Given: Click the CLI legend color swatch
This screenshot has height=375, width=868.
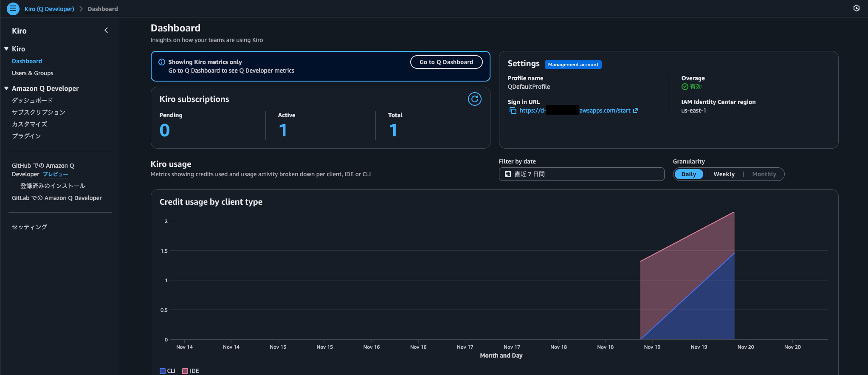Looking at the screenshot, I should pyautogui.click(x=163, y=371).
